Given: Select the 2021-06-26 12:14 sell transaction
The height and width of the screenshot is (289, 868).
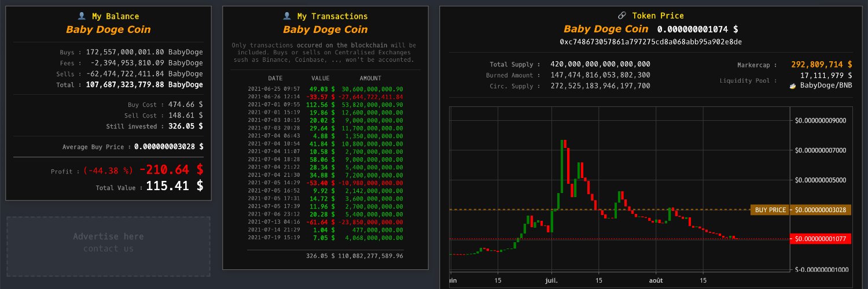Looking at the screenshot, I should tap(325, 97).
